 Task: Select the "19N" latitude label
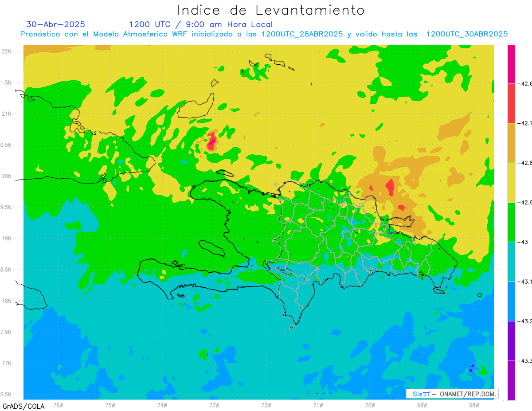coord(7,239)
